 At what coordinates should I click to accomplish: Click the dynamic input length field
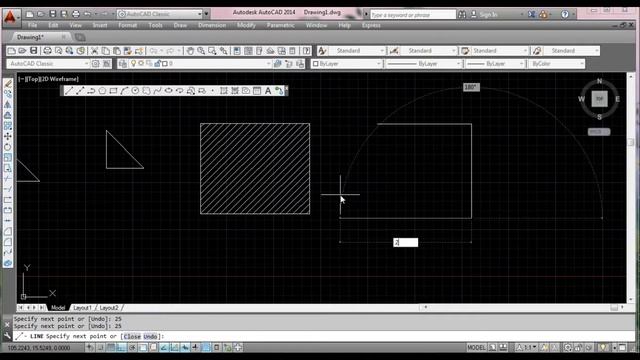[x=405, y=242]
